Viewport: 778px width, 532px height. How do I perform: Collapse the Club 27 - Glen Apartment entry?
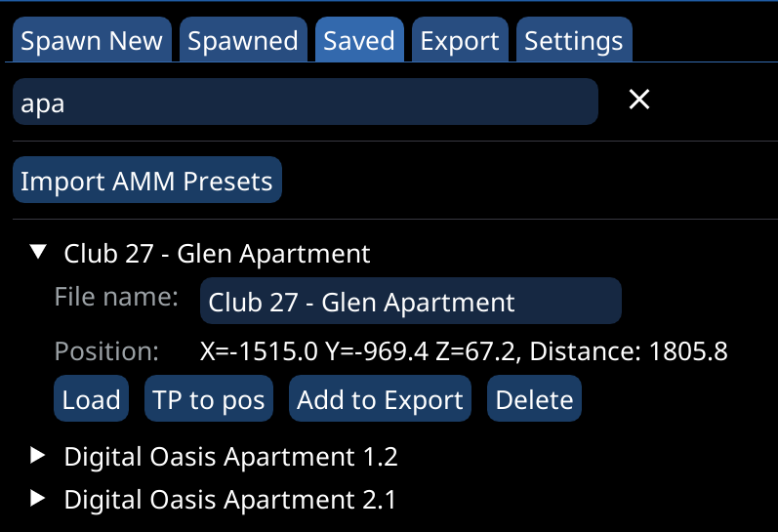click(x=39, y=253)
